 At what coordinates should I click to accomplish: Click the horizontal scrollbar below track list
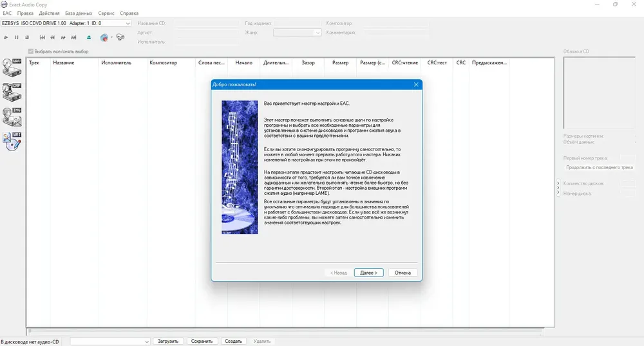tap(285, 331)
